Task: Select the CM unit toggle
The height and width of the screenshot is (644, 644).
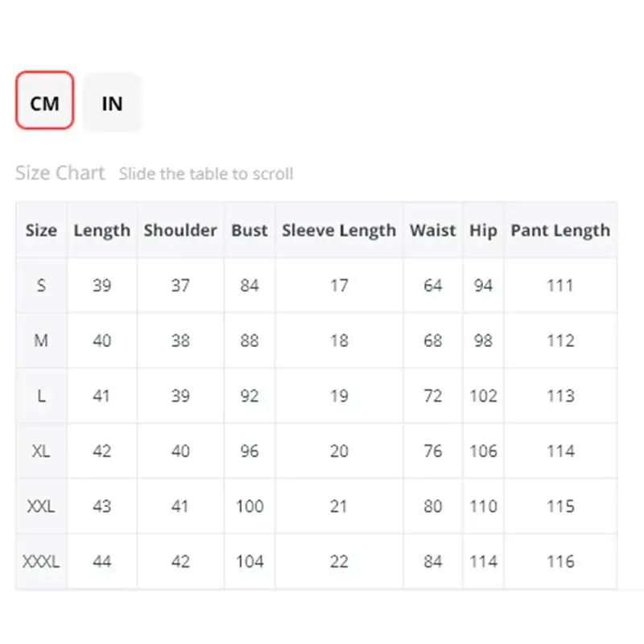Action: click(x=45, y=101)
